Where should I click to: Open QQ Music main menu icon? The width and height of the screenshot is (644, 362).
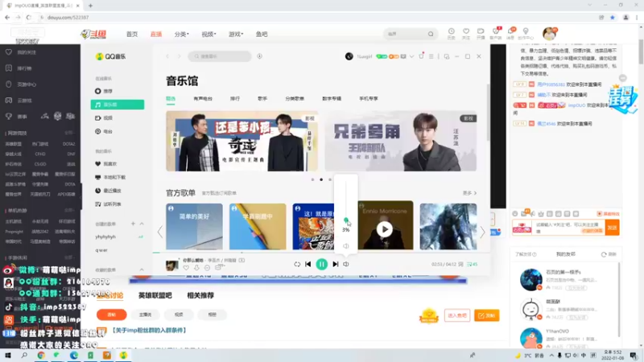[x=431, y=56]
